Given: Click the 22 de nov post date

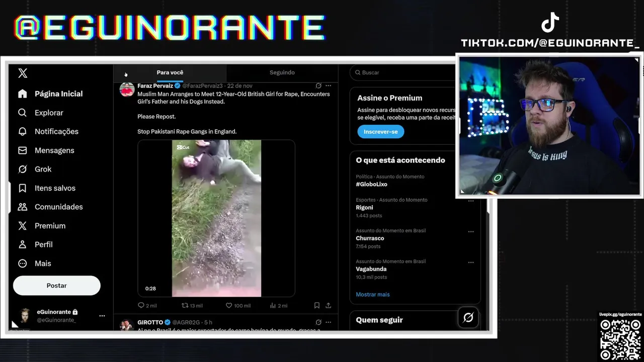Looking at the screenshot, I should 240,86.
